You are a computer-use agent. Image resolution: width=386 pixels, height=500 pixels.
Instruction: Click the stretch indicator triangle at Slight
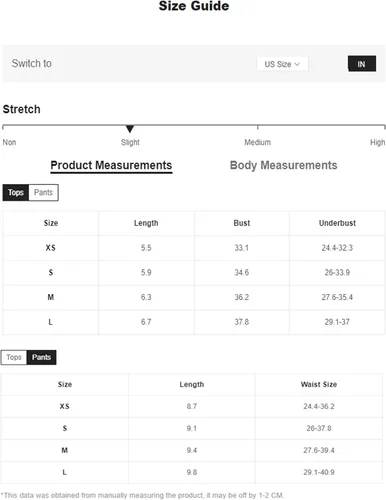pyautogui.click(x=130, y=129)
